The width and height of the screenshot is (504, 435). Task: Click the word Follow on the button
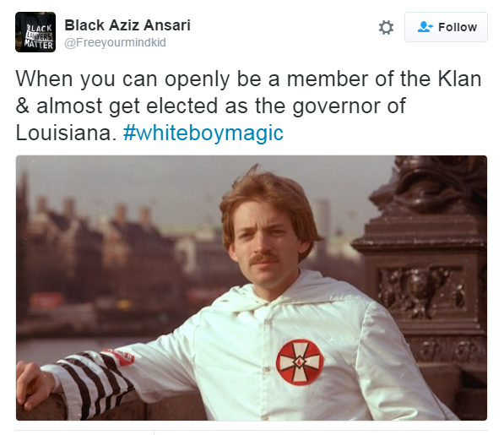tap(458, 27)
